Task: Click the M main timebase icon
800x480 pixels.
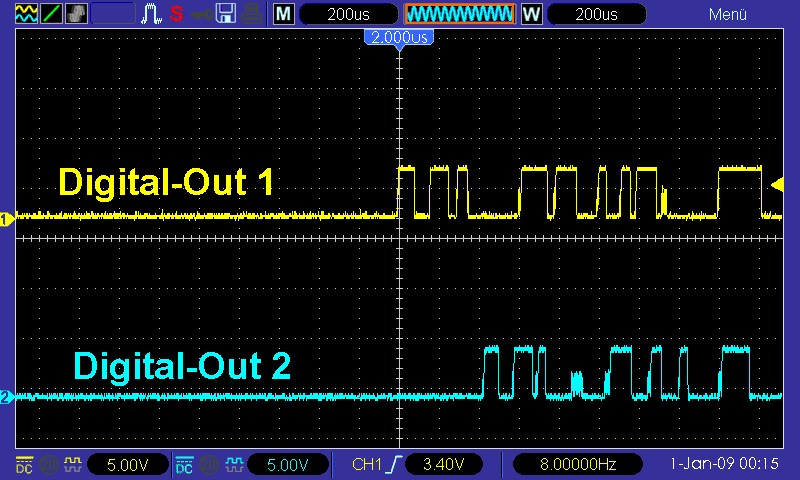Action: pos(284,14)
